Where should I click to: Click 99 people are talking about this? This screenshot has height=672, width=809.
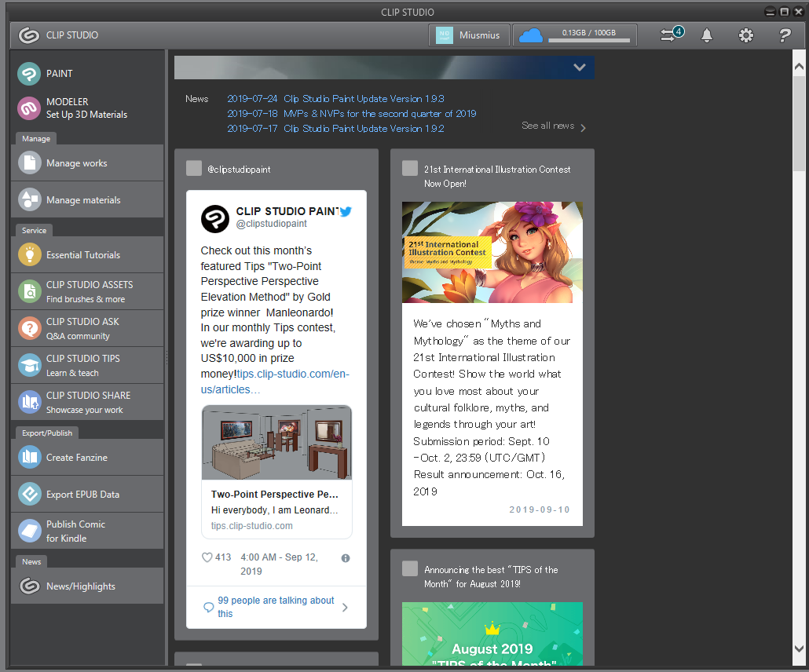point(276,607)
